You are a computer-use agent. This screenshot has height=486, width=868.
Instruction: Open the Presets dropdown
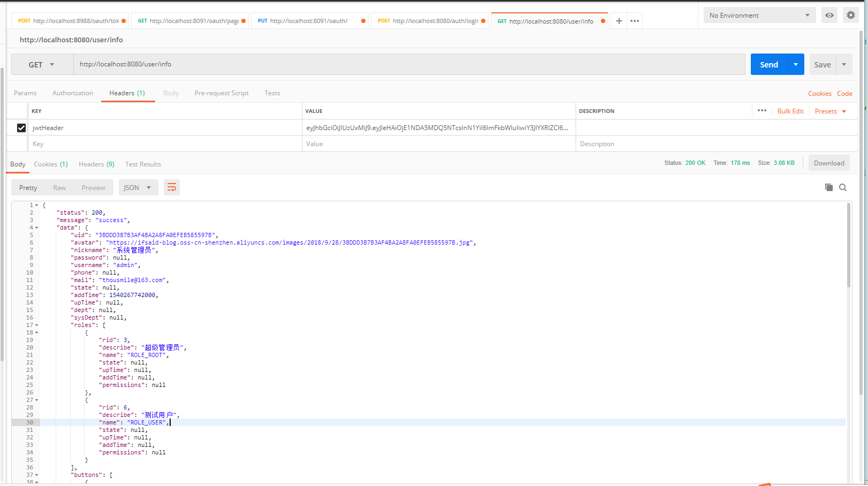pyautogui.click(x=831, y=111)
